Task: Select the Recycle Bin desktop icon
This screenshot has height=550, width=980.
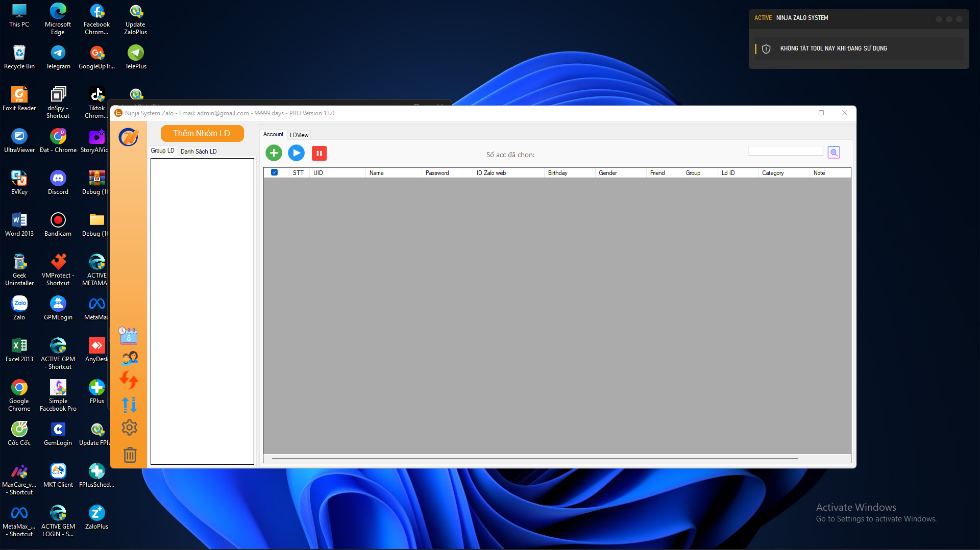Action: [x=19, y=57]
